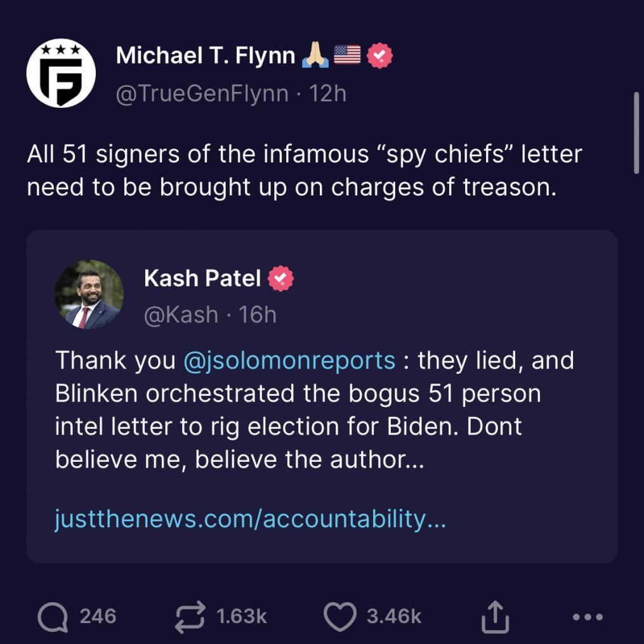The height and width of the screenshot is (644, 644).
Task: Open the three-dot more options menu
Action: 587,616
